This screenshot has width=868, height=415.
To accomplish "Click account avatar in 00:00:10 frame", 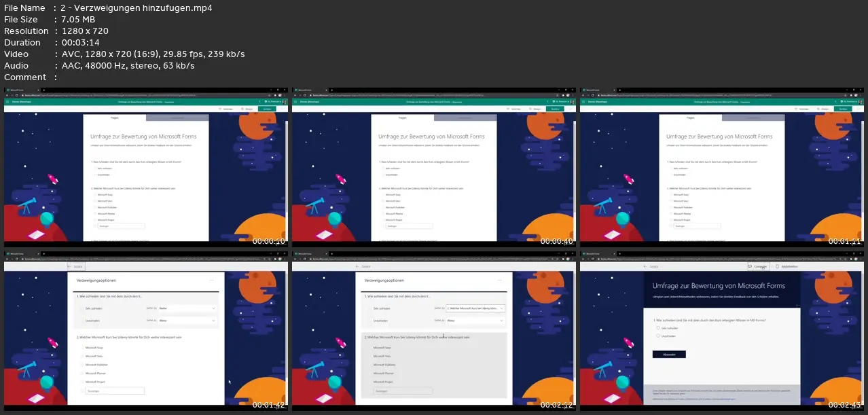I will [285, 102].
